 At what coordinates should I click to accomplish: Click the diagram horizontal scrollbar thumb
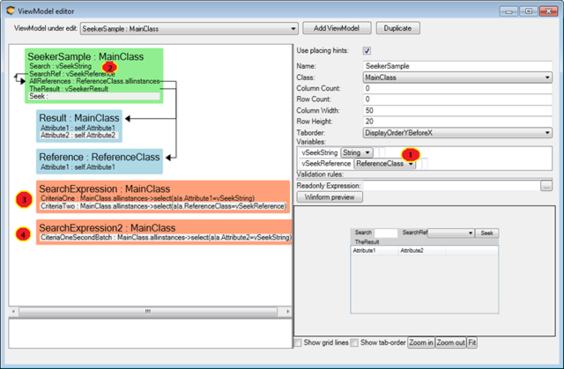(x=148, y=311)
